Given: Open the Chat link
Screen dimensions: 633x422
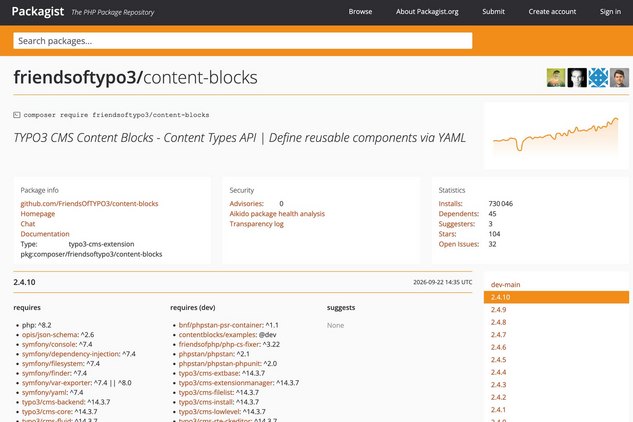Looking at the screenshot, I should tap(28, 224).
